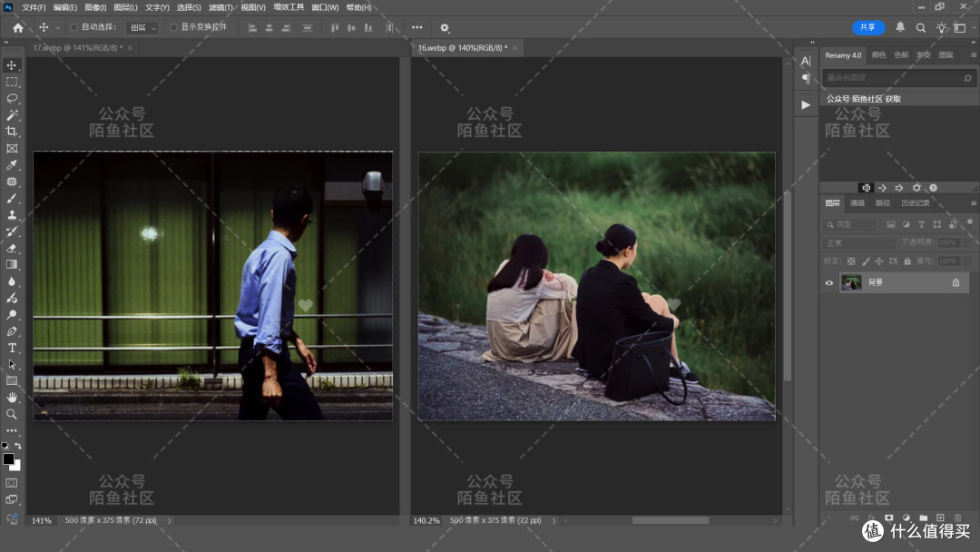Toggle lock image pixels brush button
The height and width of the screenshot is (552, 980).
[x=866, y=261]
